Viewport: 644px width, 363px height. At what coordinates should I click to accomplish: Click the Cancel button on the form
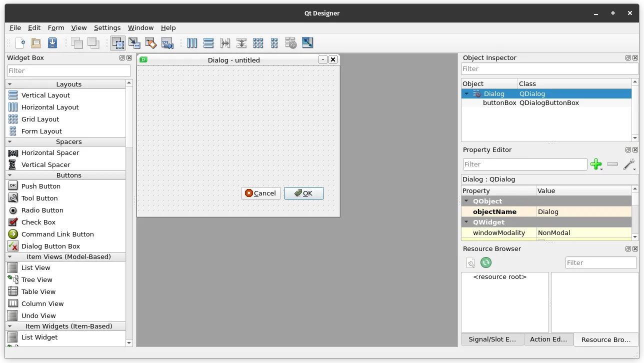(260, 193)
